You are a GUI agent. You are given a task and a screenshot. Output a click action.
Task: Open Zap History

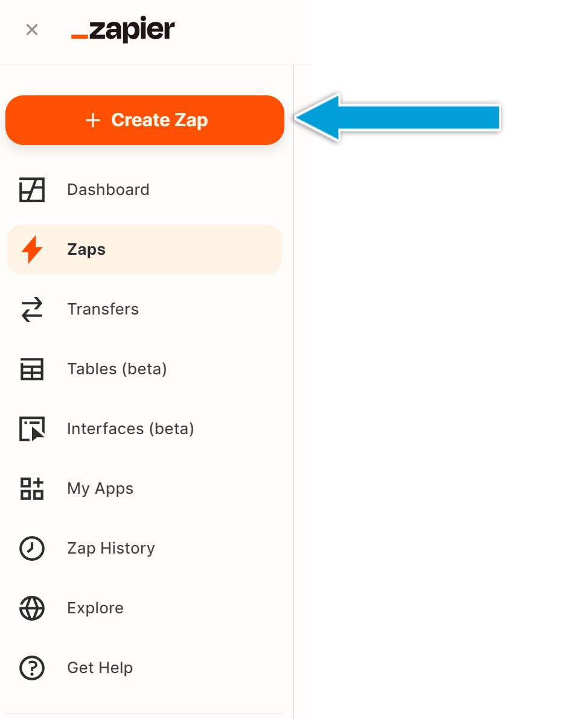pos(110,548)
